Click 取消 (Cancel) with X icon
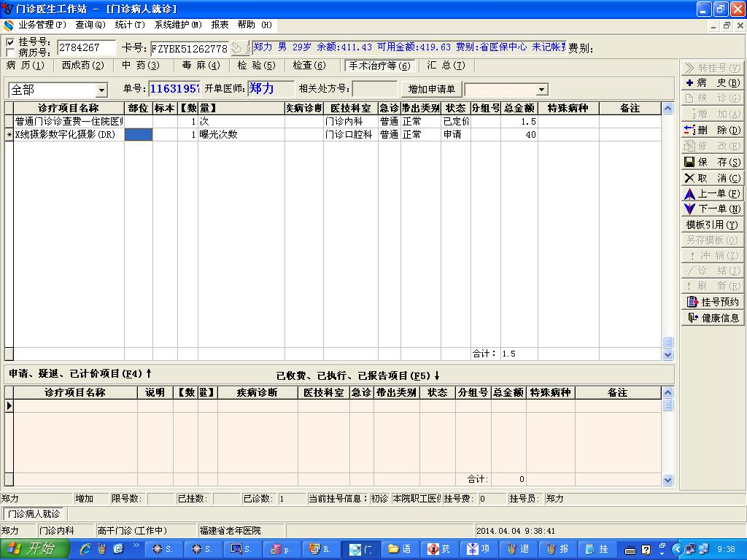The height and width of the screenshot is (560, 747). 712,178
